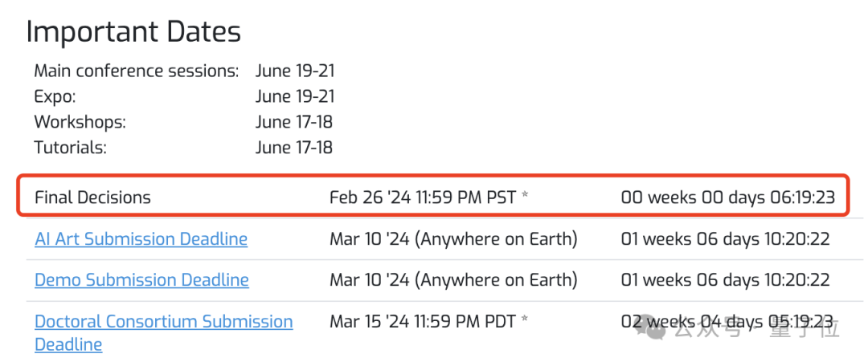Click the Workshops label
Screen dimensions: 868x362
80,122
